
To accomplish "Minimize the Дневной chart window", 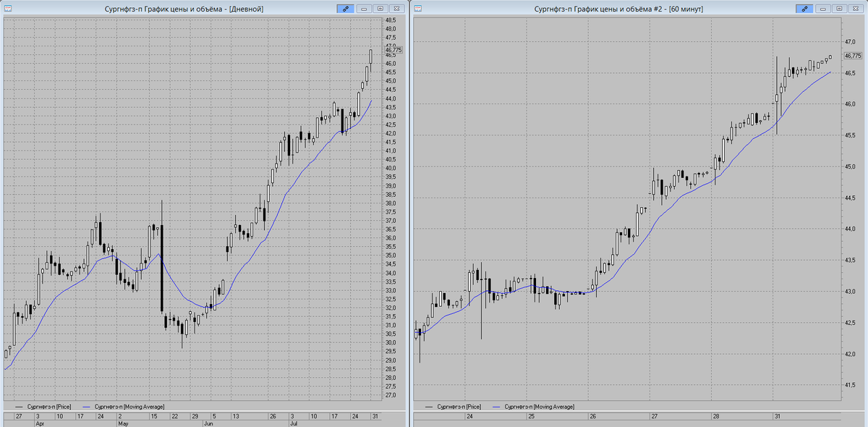I will point(365,8).
